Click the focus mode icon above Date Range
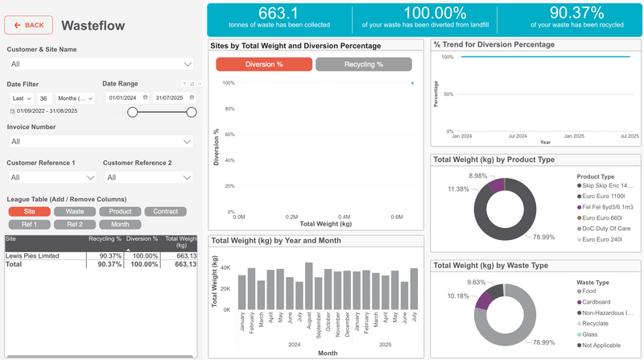 (192, 84)
